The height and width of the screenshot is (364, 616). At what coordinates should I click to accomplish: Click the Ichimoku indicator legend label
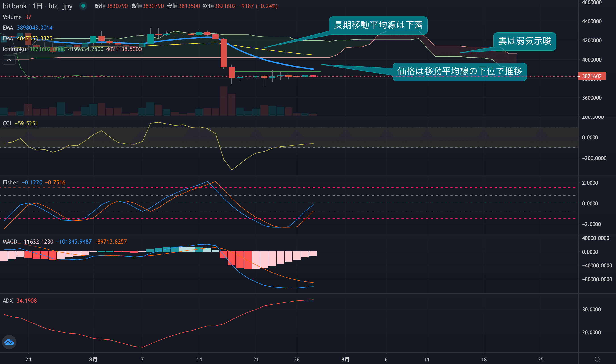14,49
